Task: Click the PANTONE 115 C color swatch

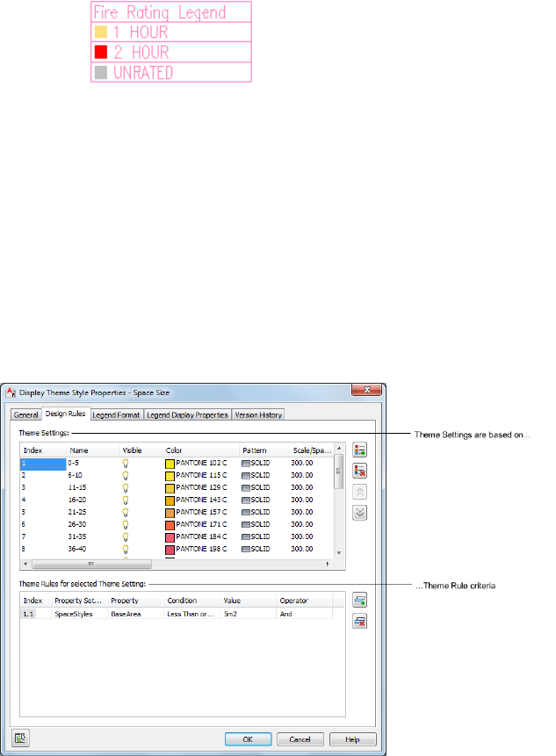Action: [x=170, y=476]
